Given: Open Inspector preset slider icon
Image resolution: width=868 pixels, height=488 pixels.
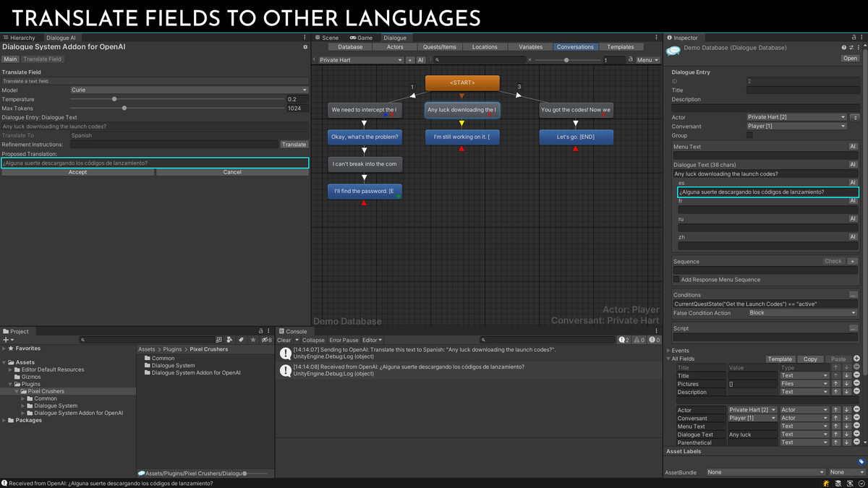Looking at the screenshot, I should pyautogui.click(x=851, y=48).
